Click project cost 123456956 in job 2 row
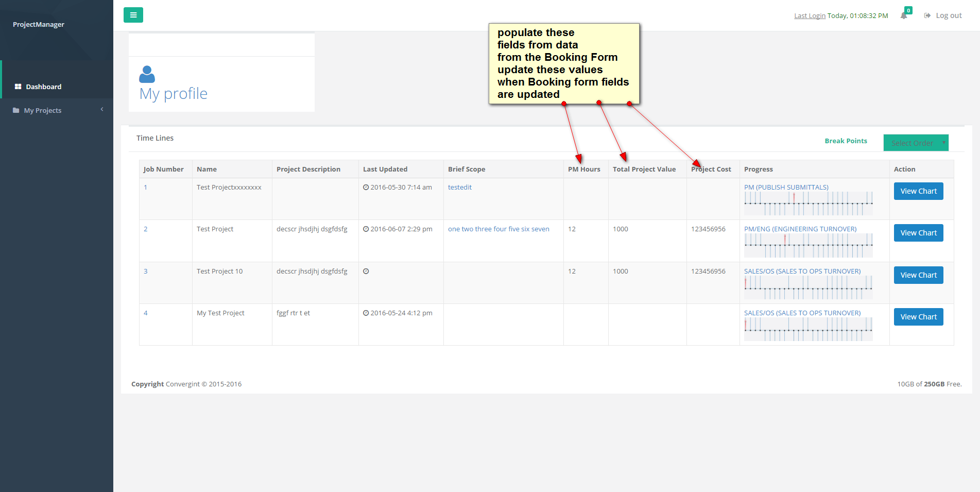This screenshot has height=492, width=980. point(708,229)
